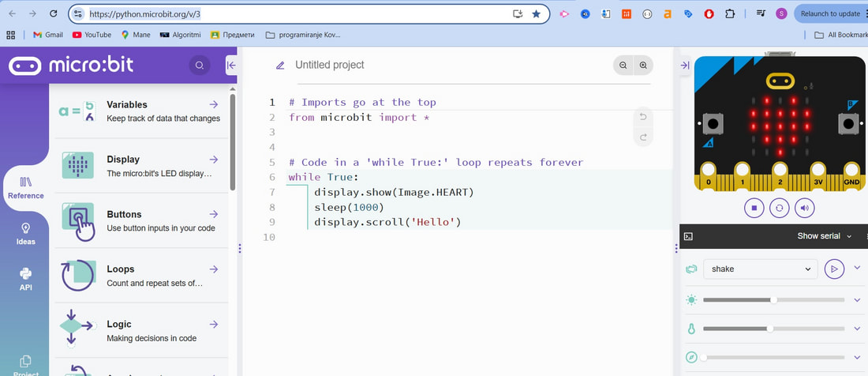Click the Display heart grid icon
Viewport: 868px width, 376px height.
[x=77, y=166]
